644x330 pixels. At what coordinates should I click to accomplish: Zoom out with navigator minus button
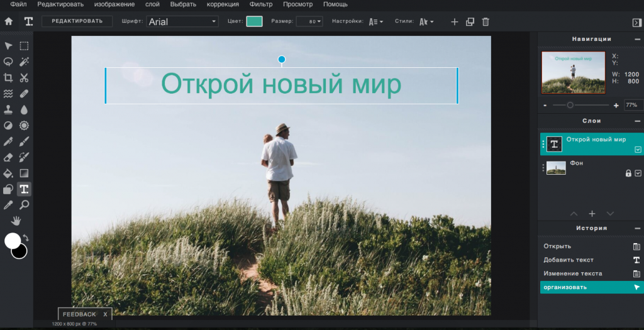pos(545,106)
